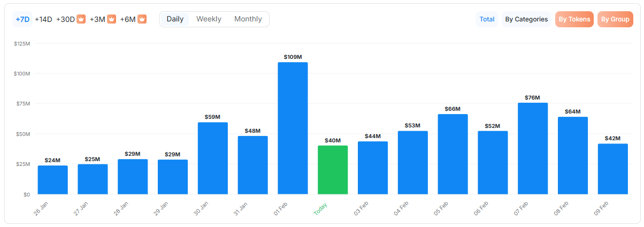Open the By Tokens view

(x=574, y=19)
